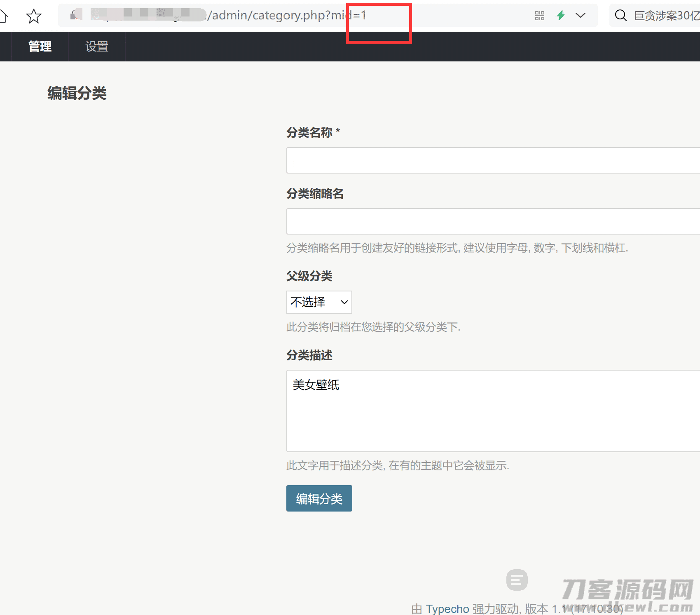The height and width of the screenshot is (615, 700).
Task: Expand the address bar chevron dropdown
Action: pos(580,16)
